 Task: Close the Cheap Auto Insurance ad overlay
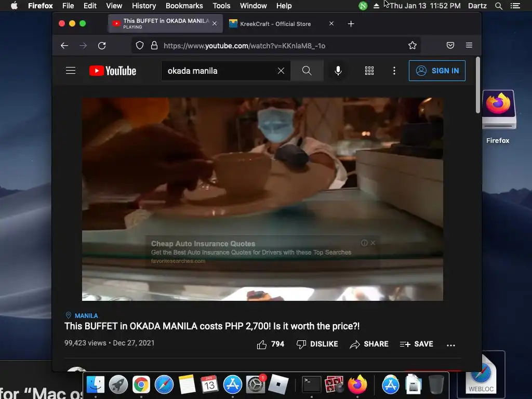[x=373, y=243]
